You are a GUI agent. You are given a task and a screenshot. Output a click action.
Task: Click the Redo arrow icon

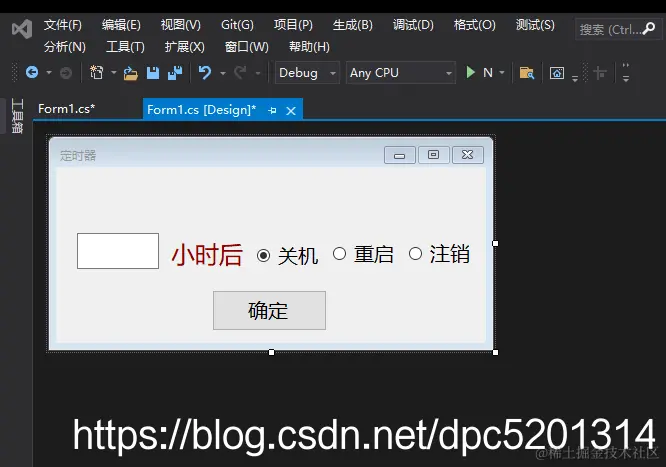pyautogui.click(x=240, y=73)
